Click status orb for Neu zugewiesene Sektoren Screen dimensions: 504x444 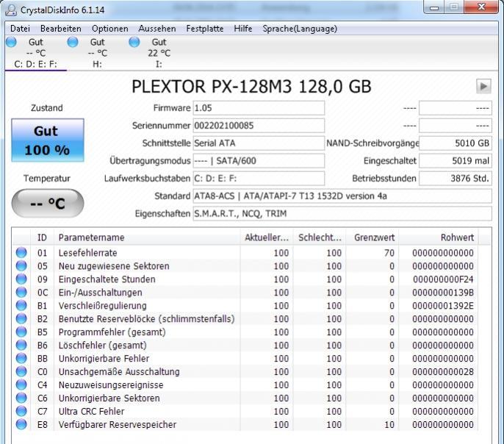[21, 266]
